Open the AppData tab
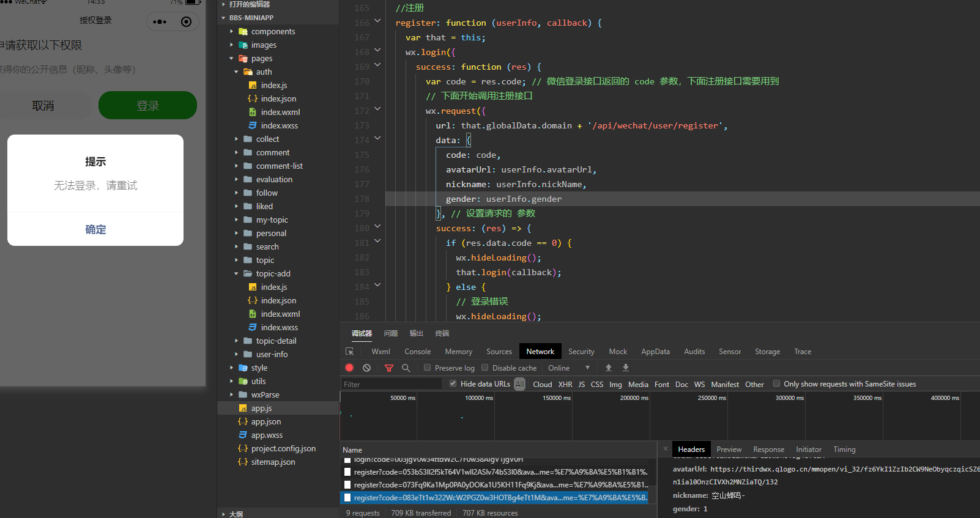980x518 pixels. pyautogui.click(x=655, y=352)
